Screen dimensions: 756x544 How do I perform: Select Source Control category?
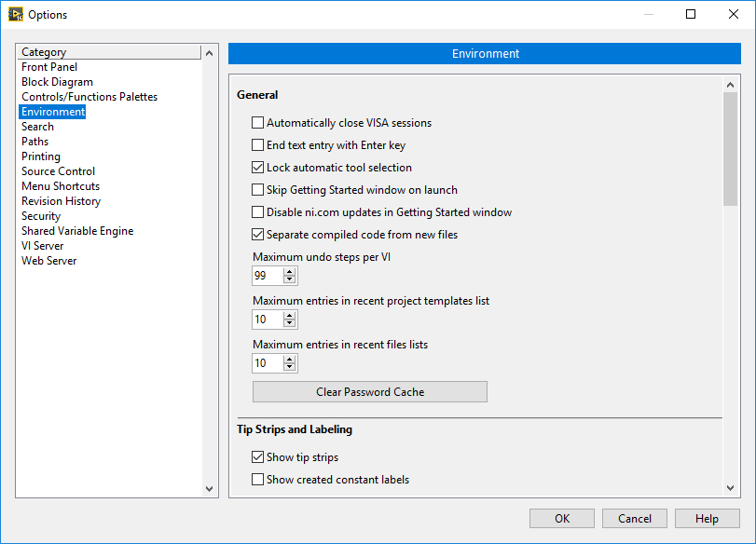[58, 171]
